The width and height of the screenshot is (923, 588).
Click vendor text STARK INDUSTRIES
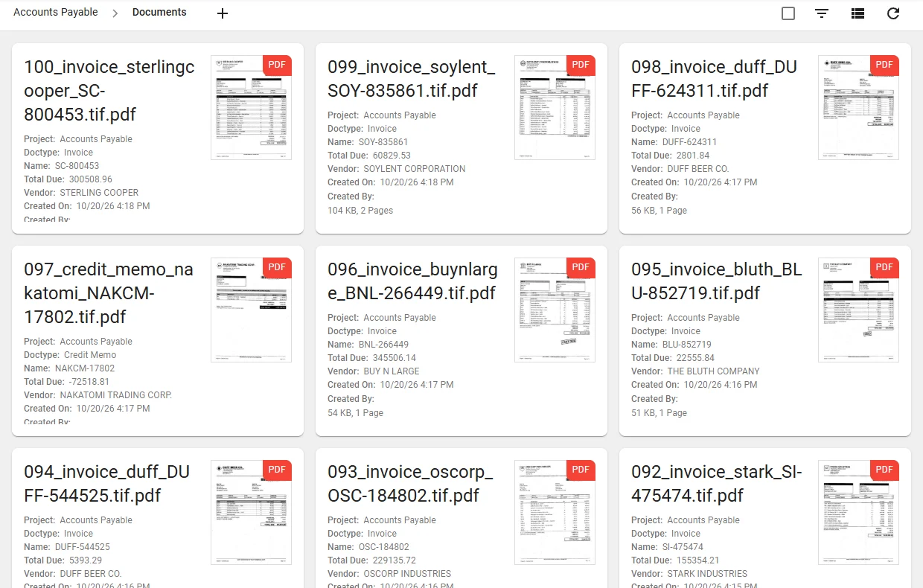[x=706, y=574]
